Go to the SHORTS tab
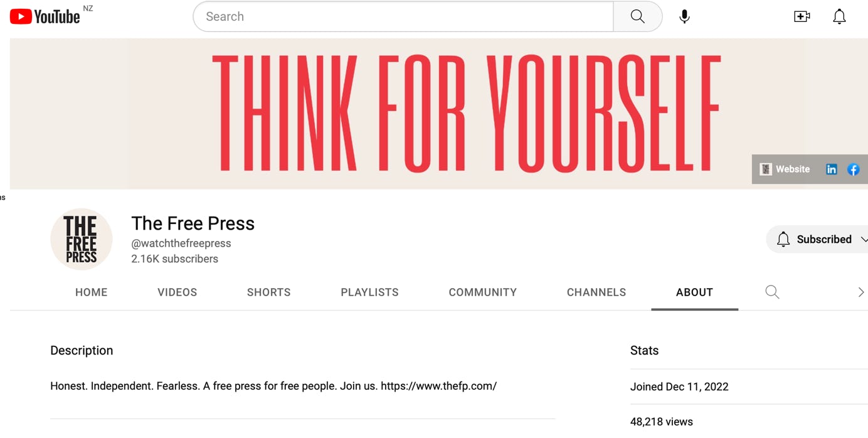 pyautogui.click(x=268, y=292)
